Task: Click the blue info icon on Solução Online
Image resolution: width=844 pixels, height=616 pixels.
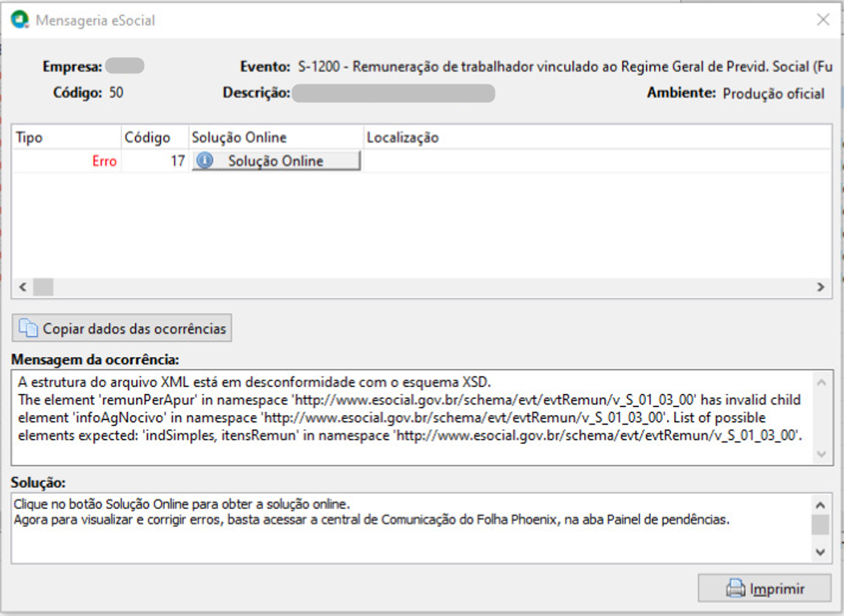Action: pyautogui.click(x=204, y=160)
